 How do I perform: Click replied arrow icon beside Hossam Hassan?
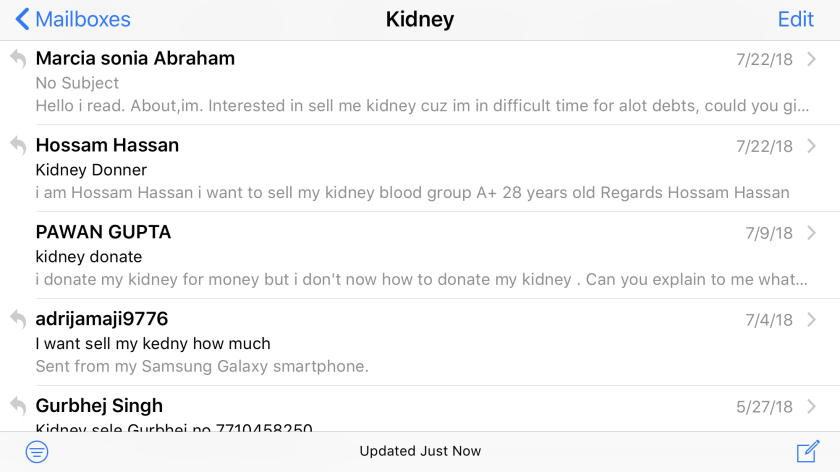coord(18,145)
